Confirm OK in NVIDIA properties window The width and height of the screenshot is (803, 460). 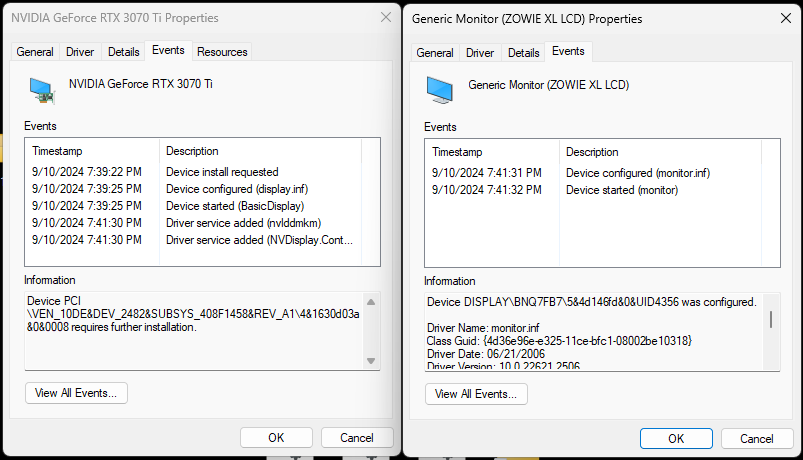click(276, 437)
